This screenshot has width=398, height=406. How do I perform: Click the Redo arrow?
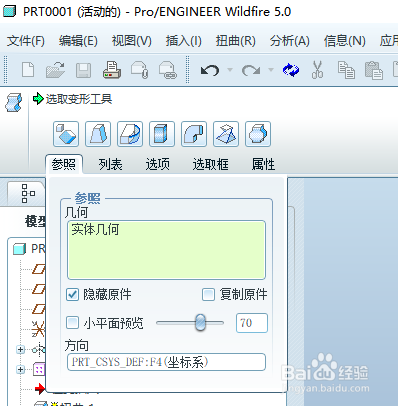(251, 70)
